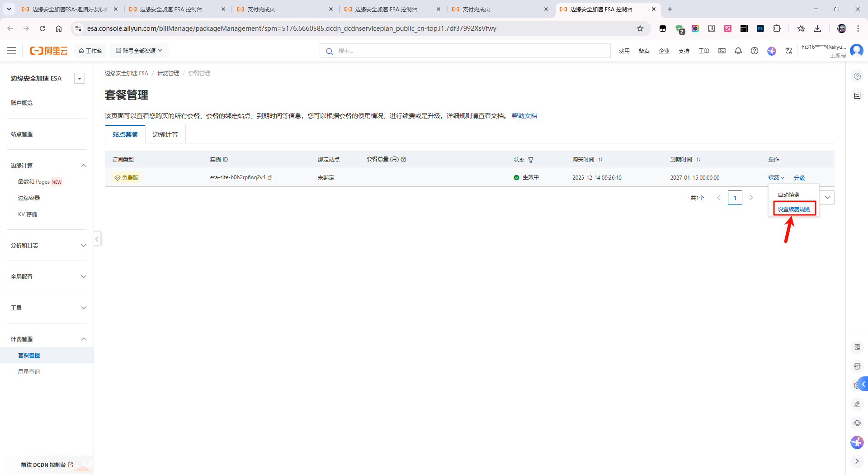Viewport: 868px width, 475px height.
Task: Switch to the 边缘计算 tab
Action: click(x=165, y=134)
